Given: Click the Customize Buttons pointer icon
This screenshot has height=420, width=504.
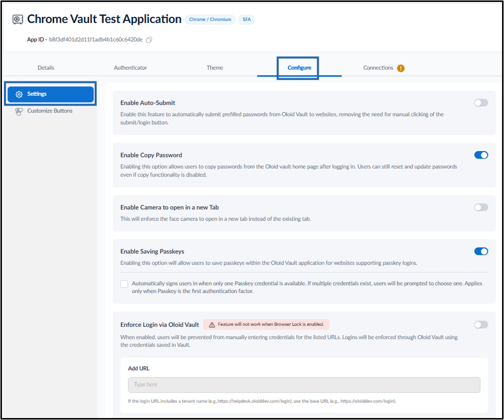Looking at the screenshot, I should [x=19, y=111].
